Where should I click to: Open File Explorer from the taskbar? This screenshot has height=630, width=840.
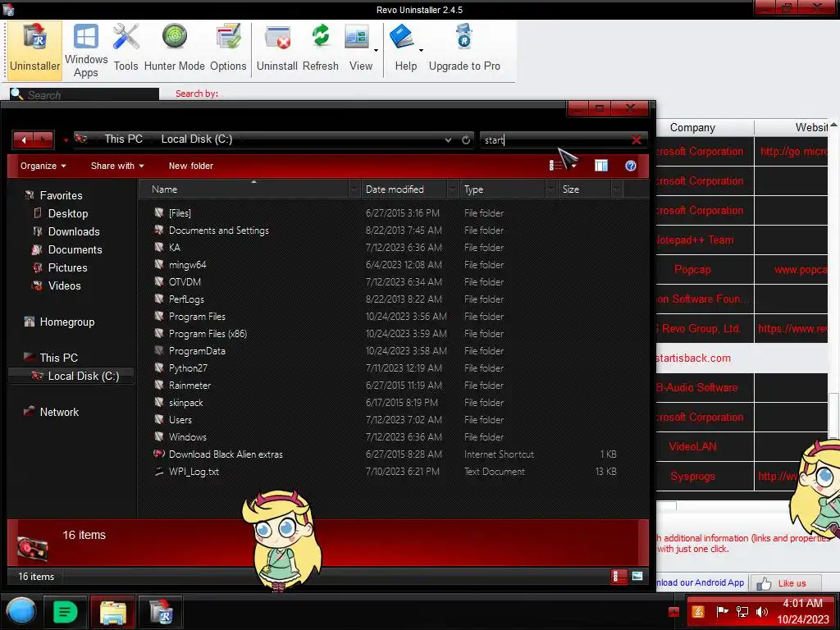[112, 612]
